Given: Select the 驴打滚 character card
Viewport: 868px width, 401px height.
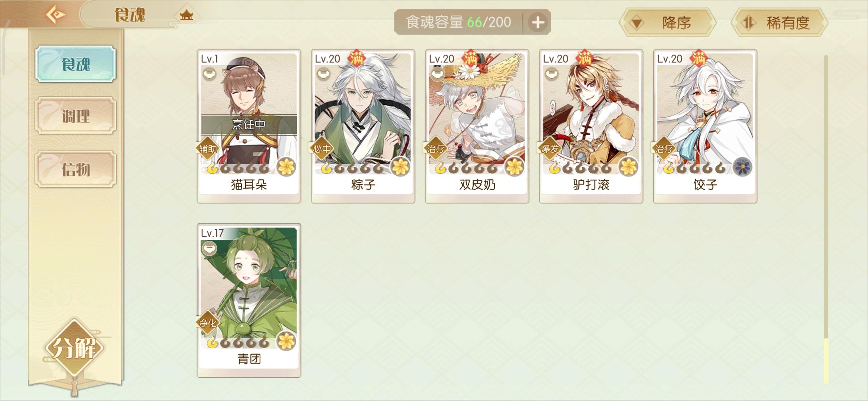Looking at the screenshot, I should click(591, 126).
